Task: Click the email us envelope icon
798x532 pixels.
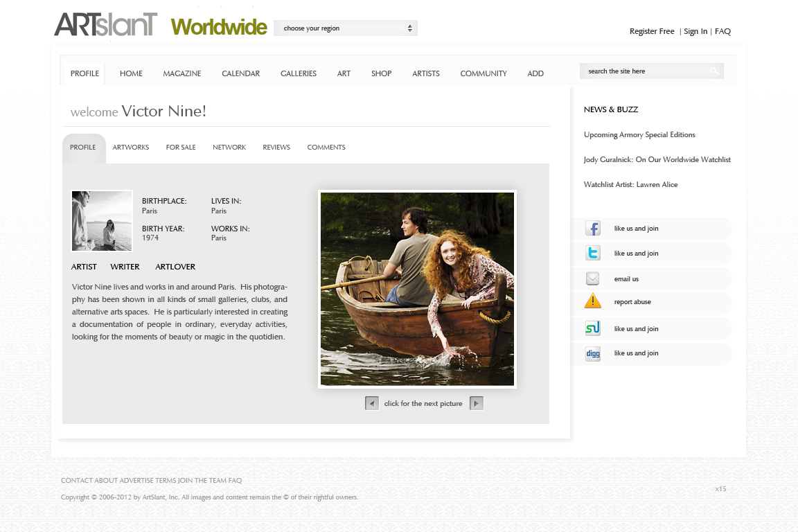Action: (x=592, y=278)
